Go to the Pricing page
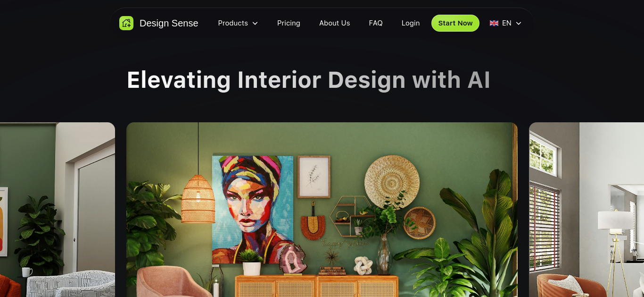The image size is (644, 297). coord(289,23)
